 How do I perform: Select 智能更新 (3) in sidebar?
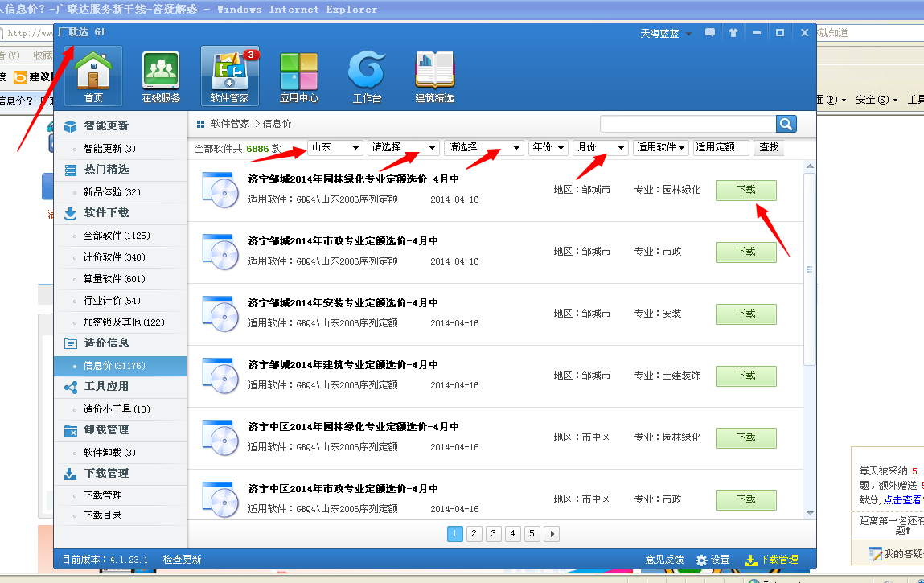(109, 149)
